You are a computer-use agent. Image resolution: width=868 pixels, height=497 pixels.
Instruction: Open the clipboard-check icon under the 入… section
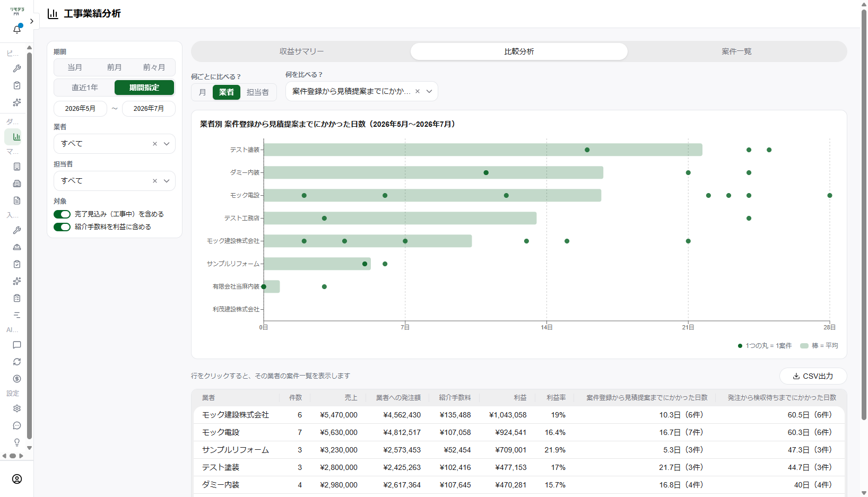[x=17, y=264]
